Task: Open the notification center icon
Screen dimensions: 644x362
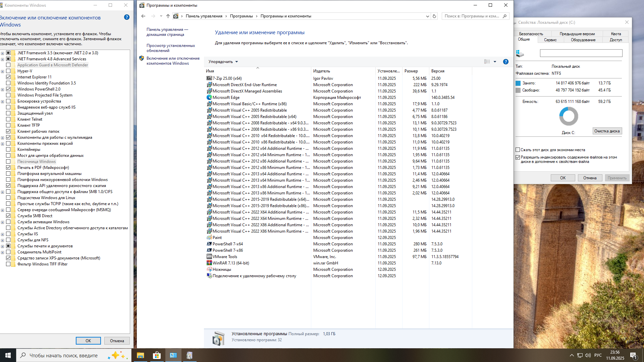Action: (x=634, y=355)
